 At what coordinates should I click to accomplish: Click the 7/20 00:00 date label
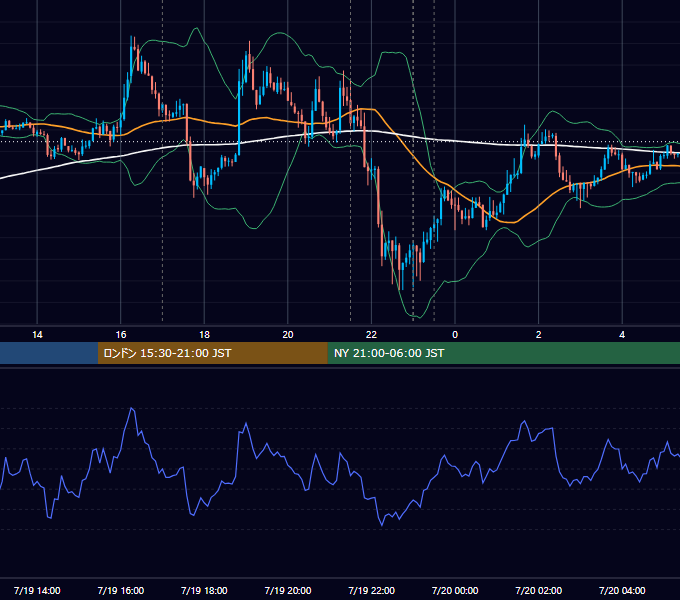455,590
